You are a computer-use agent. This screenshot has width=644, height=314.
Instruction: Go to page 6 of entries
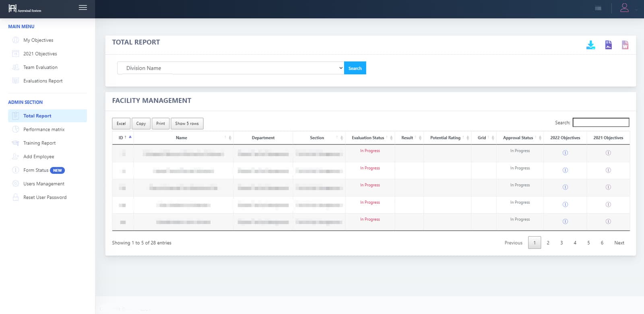[x=602, y=243]
